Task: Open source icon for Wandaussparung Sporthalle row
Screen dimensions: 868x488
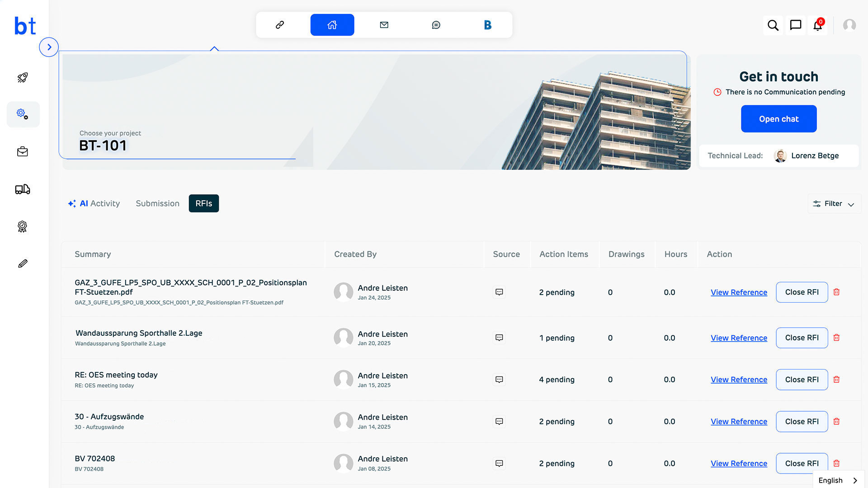Action: point(499,338)
